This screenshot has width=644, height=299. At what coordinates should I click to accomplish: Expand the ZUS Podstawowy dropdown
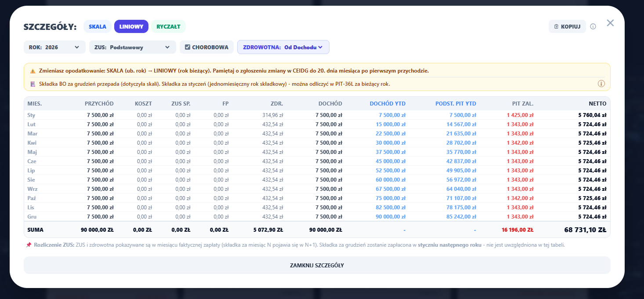(133, 47)
